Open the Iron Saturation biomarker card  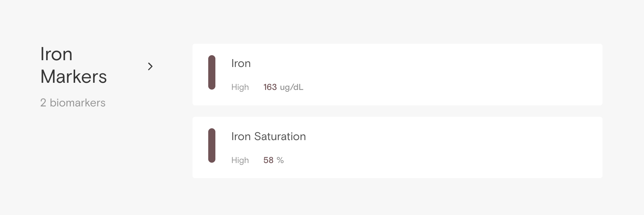pos(397,147)
